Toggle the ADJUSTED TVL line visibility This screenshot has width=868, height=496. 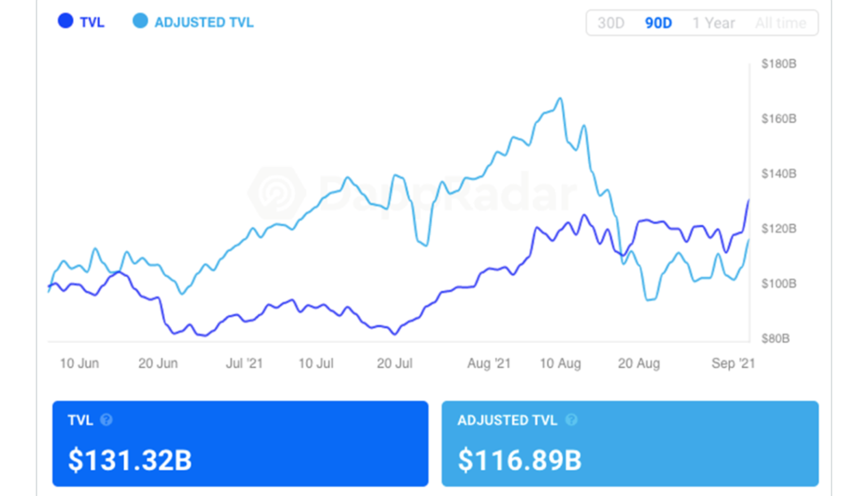point(192,21)
